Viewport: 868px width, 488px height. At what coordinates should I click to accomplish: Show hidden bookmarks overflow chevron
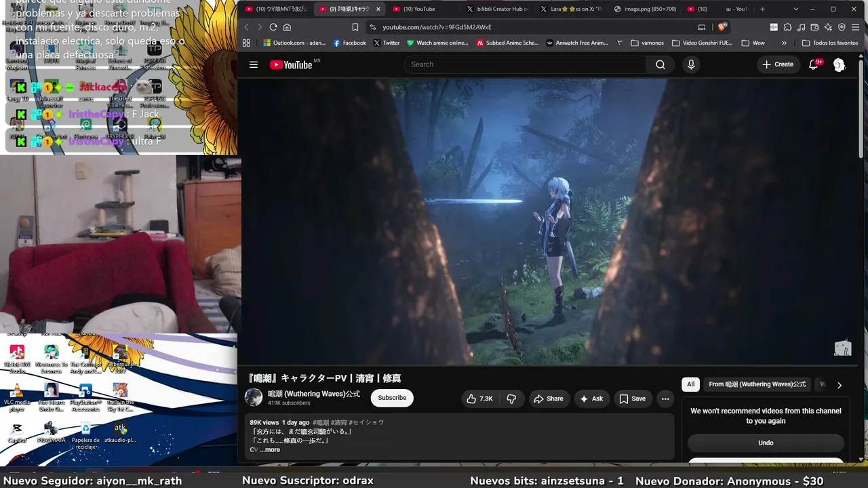[x=784, y=43]
